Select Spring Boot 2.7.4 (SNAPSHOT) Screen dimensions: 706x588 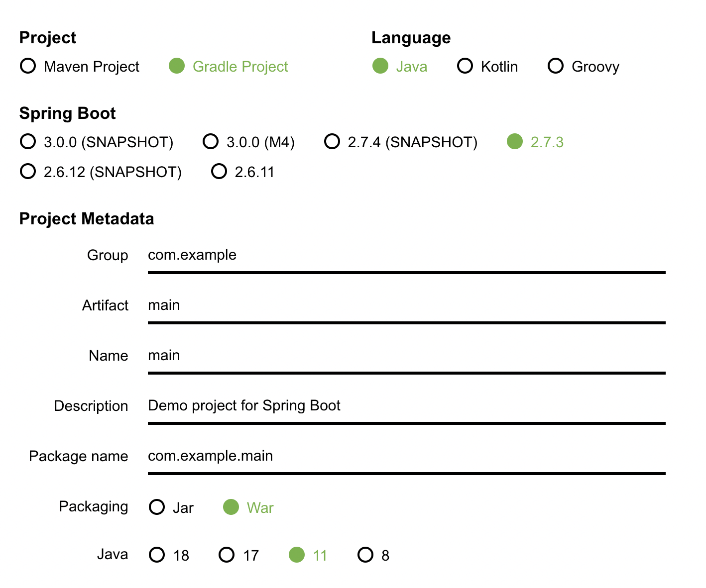[x=332, y=142]
